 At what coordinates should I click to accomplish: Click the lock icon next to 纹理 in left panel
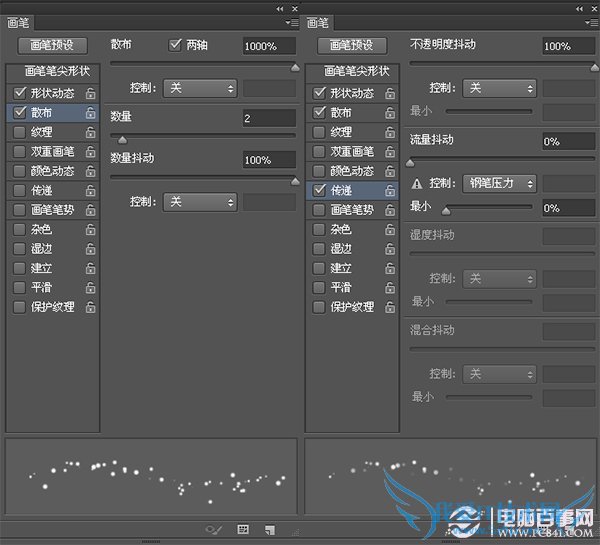[x=91, y=132]
